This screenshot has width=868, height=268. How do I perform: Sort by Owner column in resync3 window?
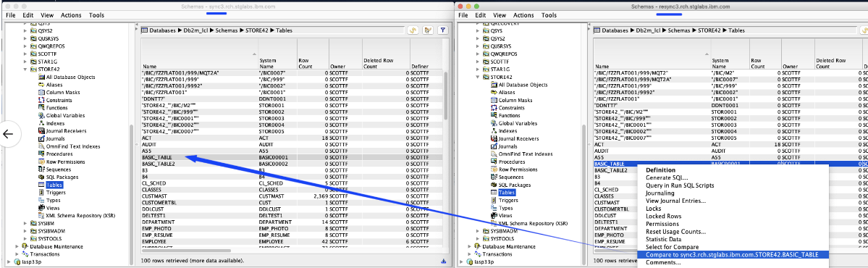coord(798,54)
